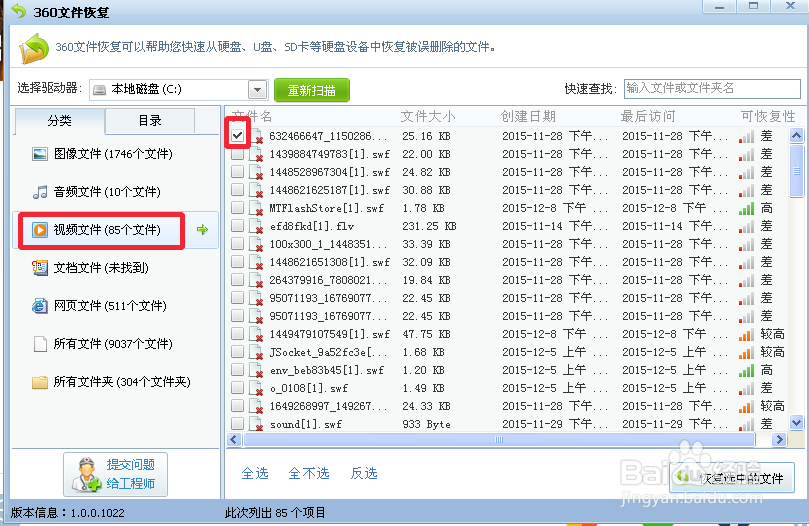Sort by the 创建日期 column header

tap(528, 117)
